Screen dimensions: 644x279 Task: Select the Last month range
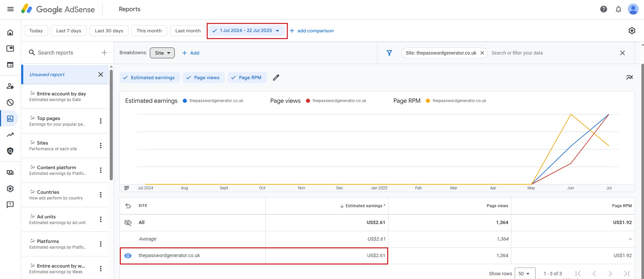[188, 31]
